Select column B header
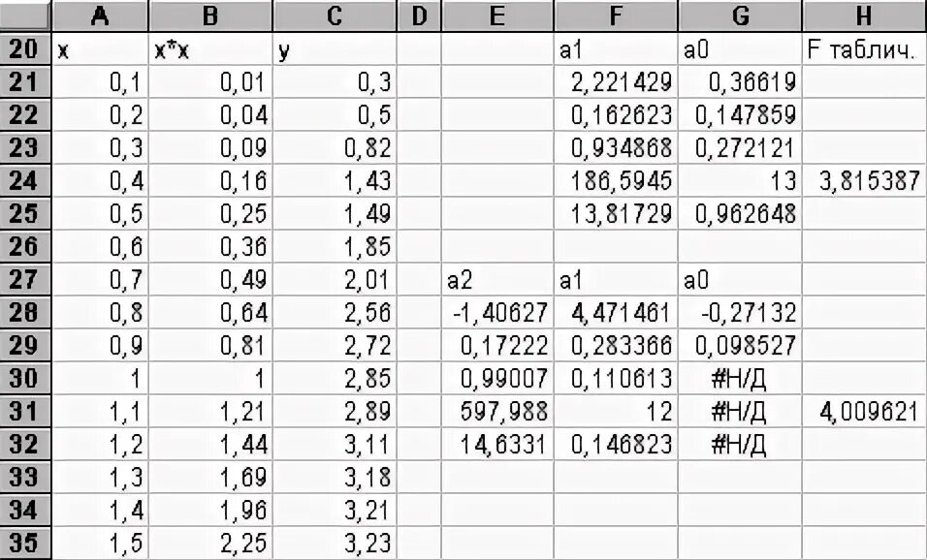 (x=210, y=16)
